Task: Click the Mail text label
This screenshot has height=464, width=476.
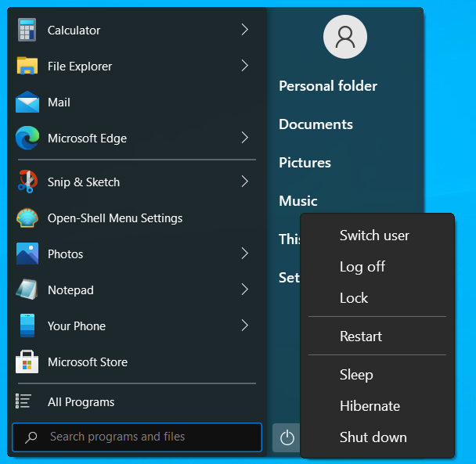Action: 59,103
